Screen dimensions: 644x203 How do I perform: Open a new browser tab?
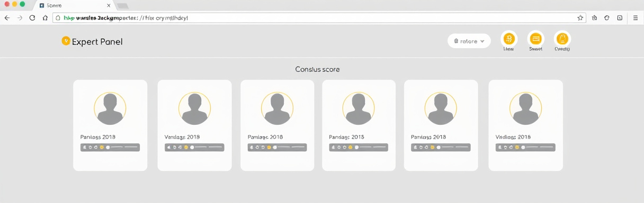click(x=122, y=5)
